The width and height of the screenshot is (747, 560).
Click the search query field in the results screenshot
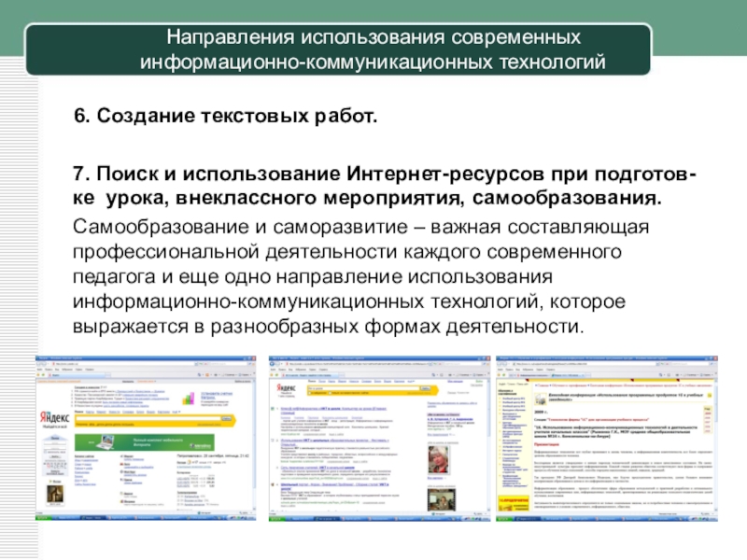point(364,388)
